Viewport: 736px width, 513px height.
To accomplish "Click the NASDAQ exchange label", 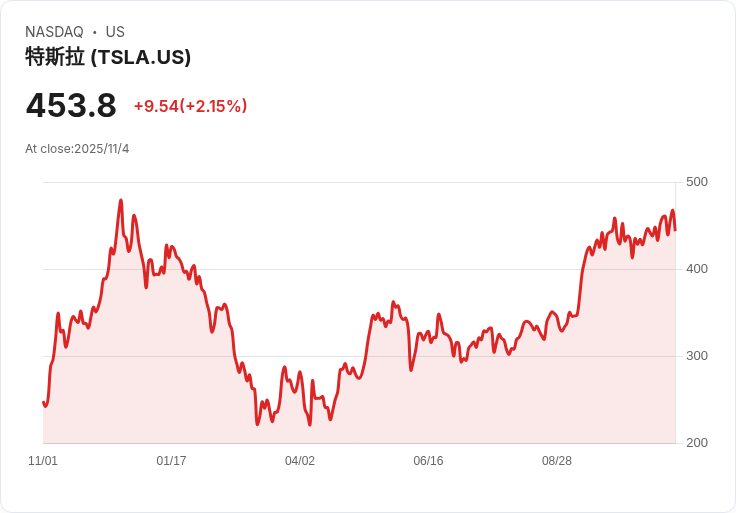I will (x=54, y=32).
